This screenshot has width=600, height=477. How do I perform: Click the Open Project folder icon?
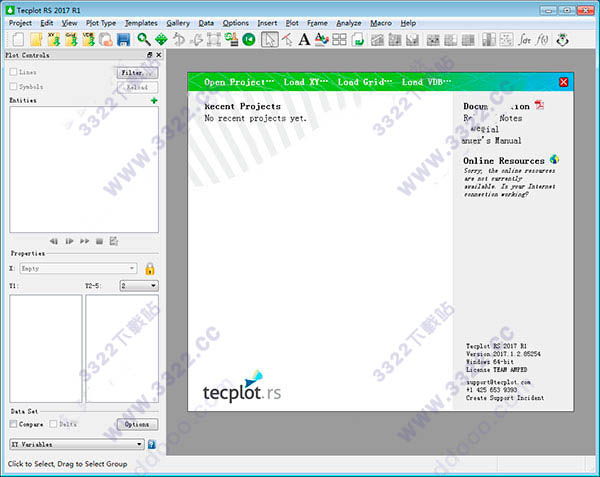36,39
